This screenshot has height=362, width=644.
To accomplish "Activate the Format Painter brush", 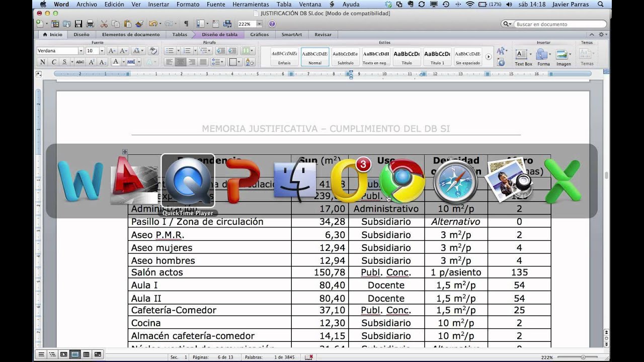I will [x=139, y=24].
